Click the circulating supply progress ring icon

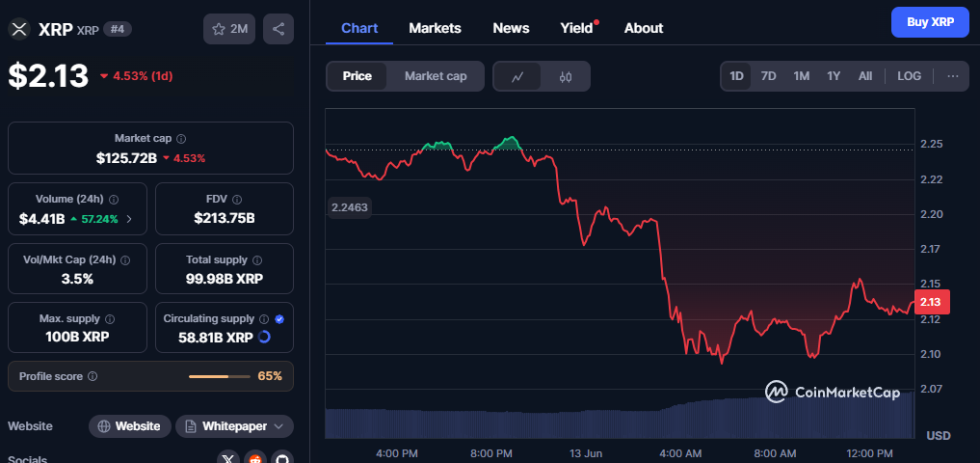click(264, 338)
